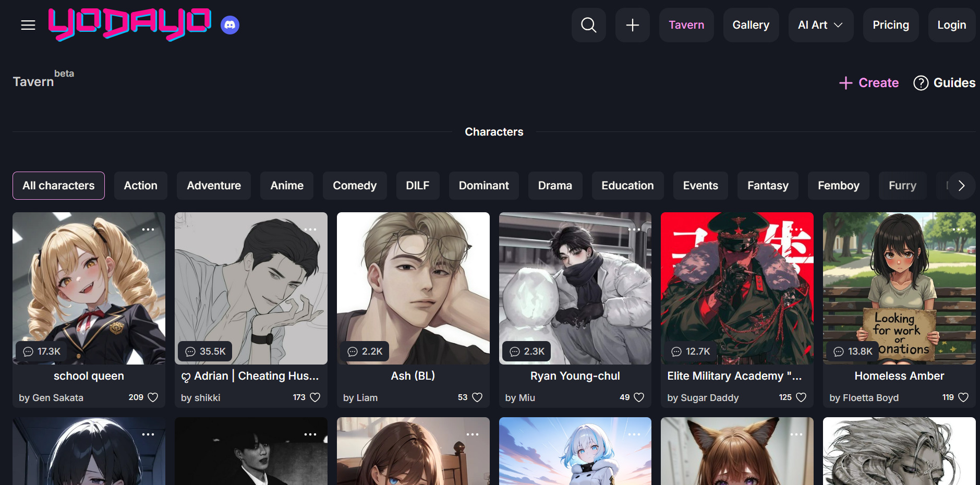The width and height of the screenshot is (980, 485).
Task: Open author Floetta Boyd's profile
Action: pos(864,398)
